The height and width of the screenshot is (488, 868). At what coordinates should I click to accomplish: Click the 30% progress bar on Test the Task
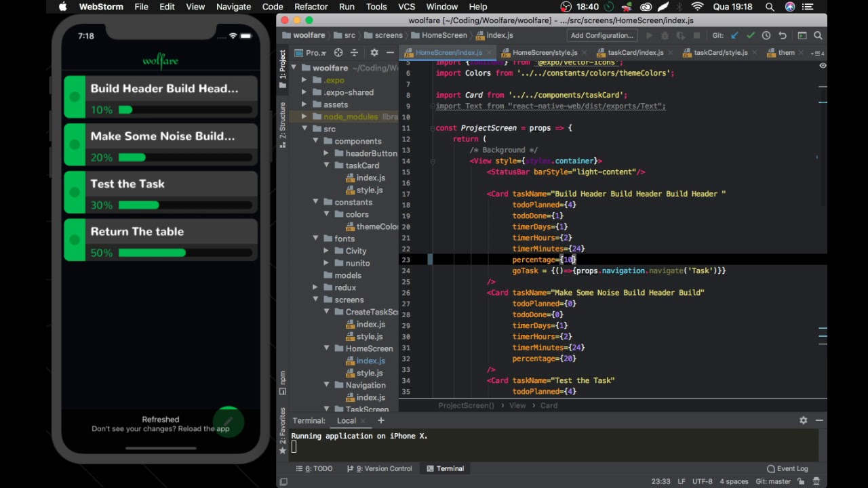coord(186,205)
